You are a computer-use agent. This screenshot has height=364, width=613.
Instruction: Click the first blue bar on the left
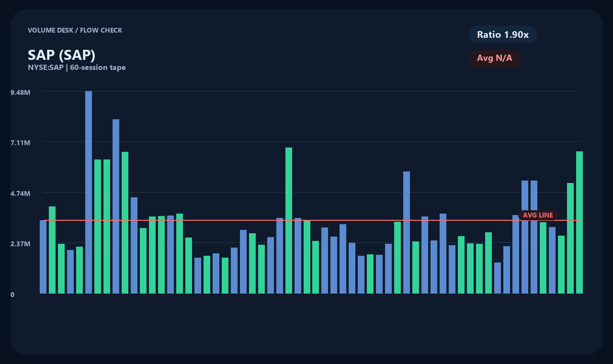pyautogui.click(x=43, y=259)
